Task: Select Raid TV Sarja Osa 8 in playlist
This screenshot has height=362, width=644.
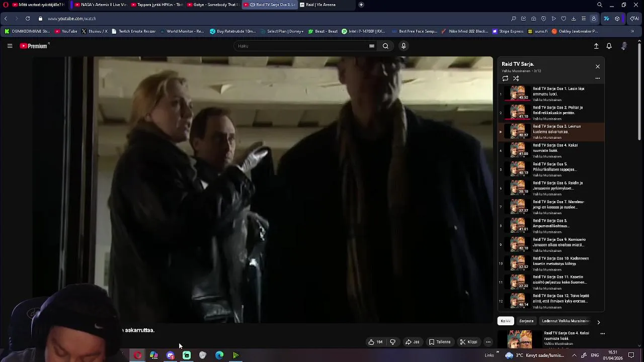Action: (x=551, y=226)
